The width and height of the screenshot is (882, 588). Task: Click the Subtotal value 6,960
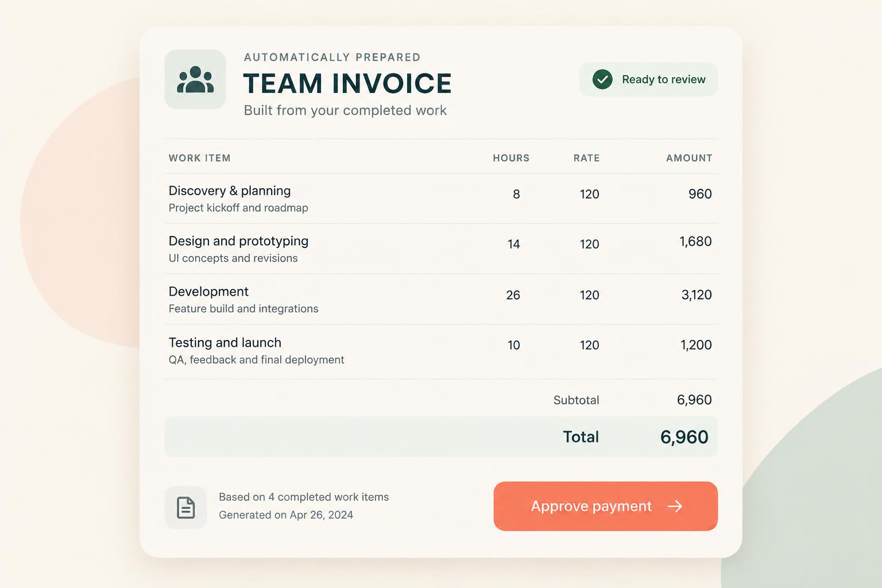point(694,400)
